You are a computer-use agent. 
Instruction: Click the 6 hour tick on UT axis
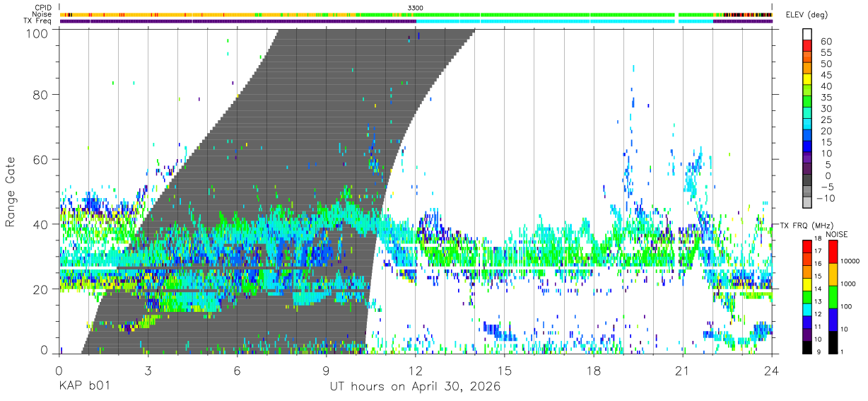[x=237, y=371]
